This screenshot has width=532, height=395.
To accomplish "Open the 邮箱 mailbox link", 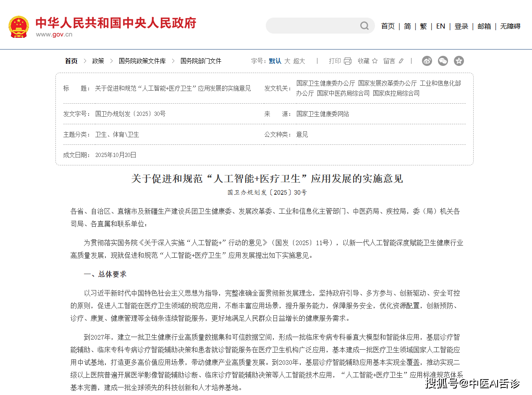I will click(484, 26).
